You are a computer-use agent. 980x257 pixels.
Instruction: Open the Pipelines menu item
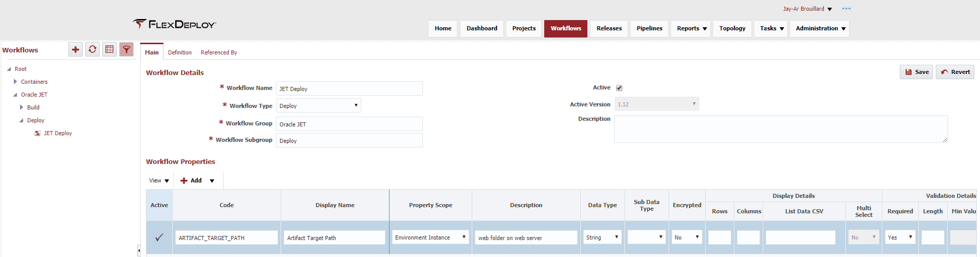pos(649,28)
